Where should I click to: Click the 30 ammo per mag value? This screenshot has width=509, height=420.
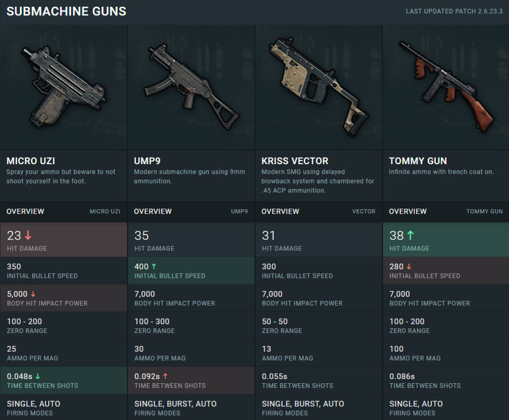coord(139,349)
